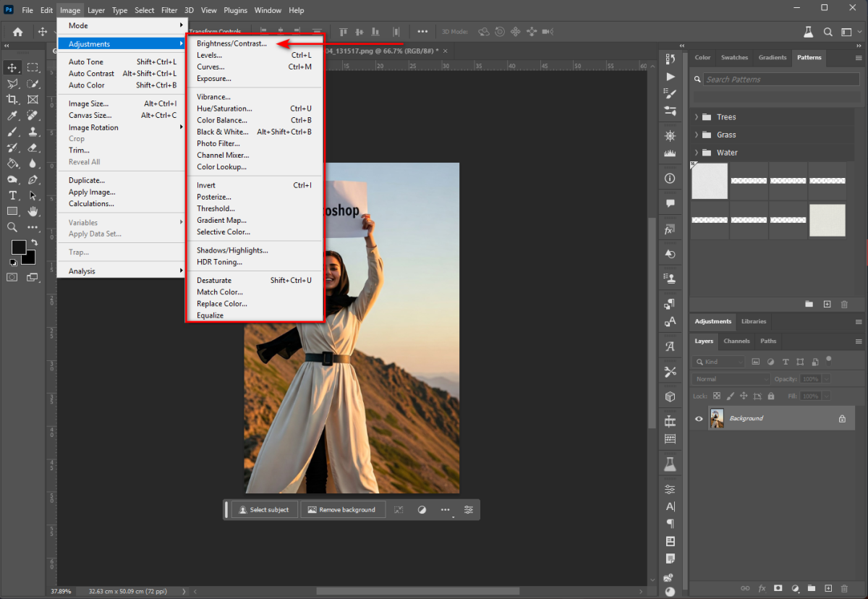Select the Zoom tool in the toolbox
The height and width of the screenshot is (599, 868).
[x=13, y=227]
